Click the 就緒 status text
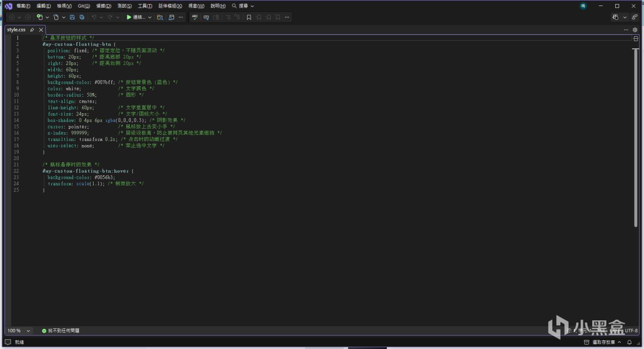This screenshot has width=644, height=349. tap(19, 342)
